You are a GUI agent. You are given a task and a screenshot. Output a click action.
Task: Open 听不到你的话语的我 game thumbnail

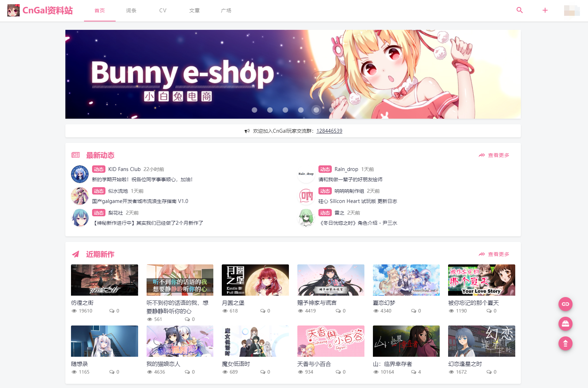(x=180, y=280)
